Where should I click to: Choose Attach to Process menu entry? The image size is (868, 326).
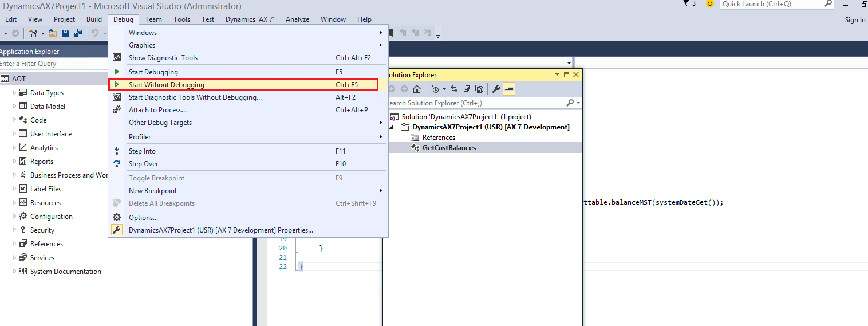coord(157,110)
